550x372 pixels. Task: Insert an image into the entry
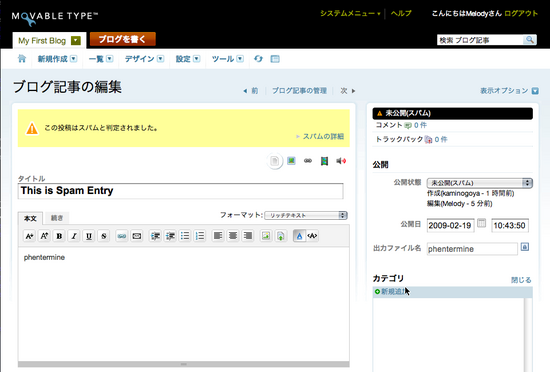point(266,236)
